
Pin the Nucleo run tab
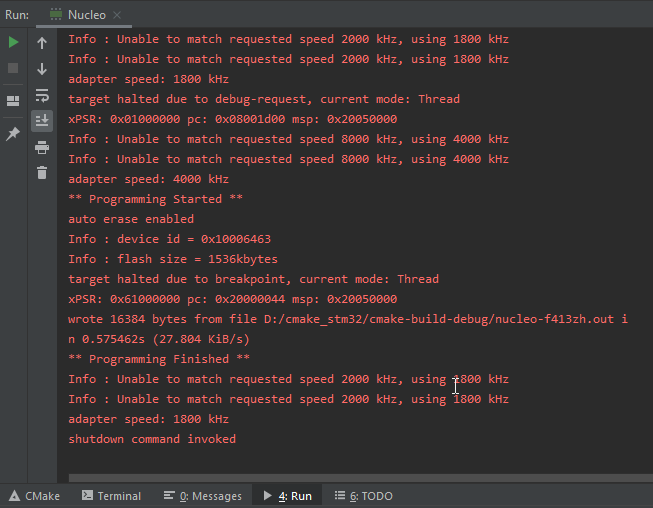tap(13, 134)
